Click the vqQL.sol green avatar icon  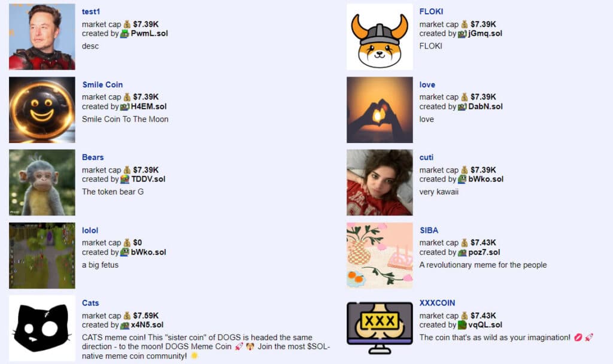tap(462, 325)
